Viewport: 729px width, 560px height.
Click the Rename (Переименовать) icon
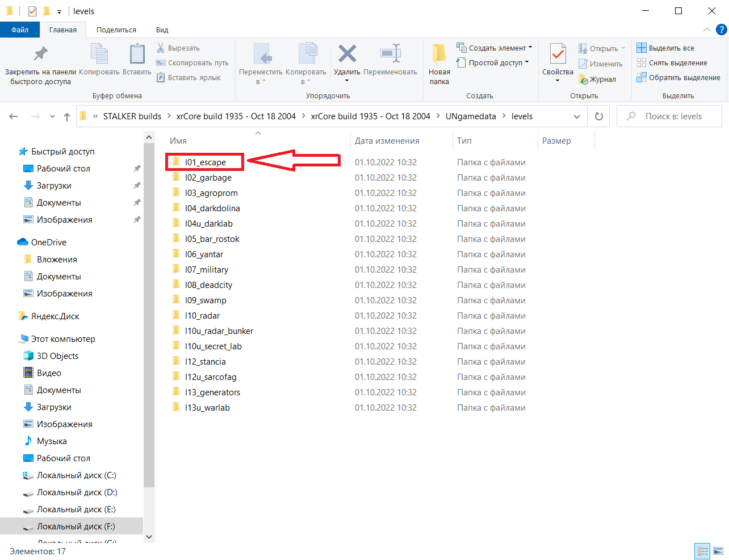[391, 54]
